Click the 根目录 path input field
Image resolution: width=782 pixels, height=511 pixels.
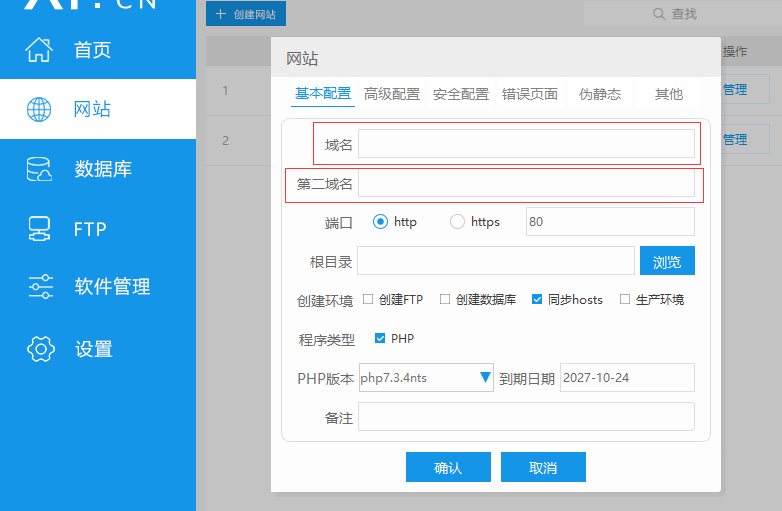point(496,261)
